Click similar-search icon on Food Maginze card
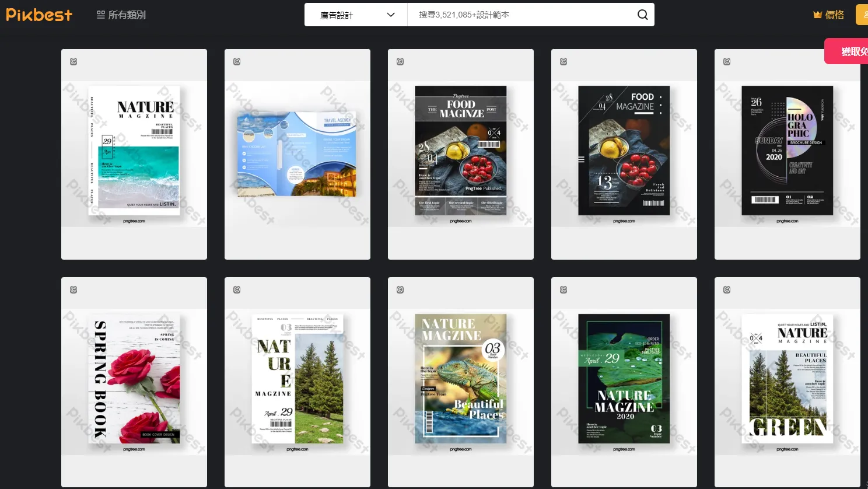Screen dimensions: 868x489 point(400,61)
